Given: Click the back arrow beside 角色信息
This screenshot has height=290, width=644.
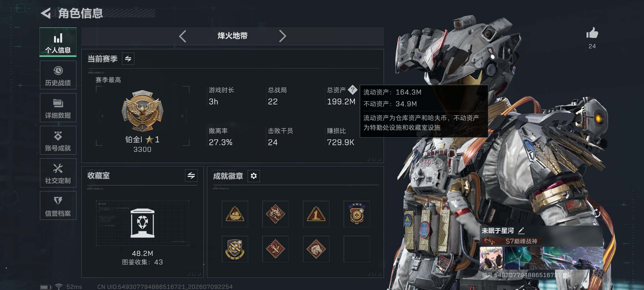Looking at the screenshot, I should click(x=46, y=13).
